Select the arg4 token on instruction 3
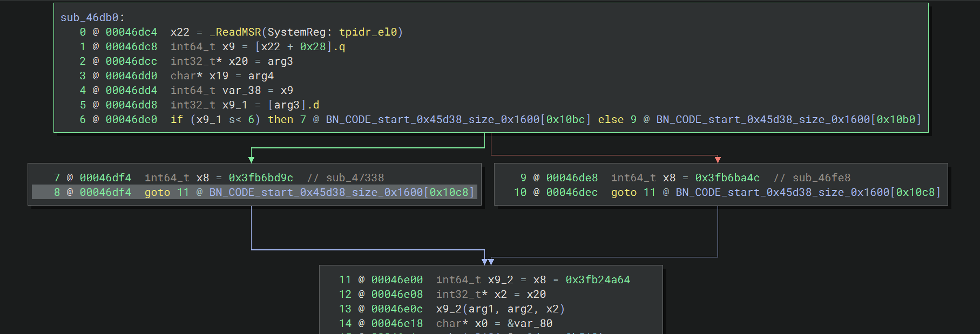Image resolution: width=980 pixels, height=334 pixels. [x=261, y=76]
